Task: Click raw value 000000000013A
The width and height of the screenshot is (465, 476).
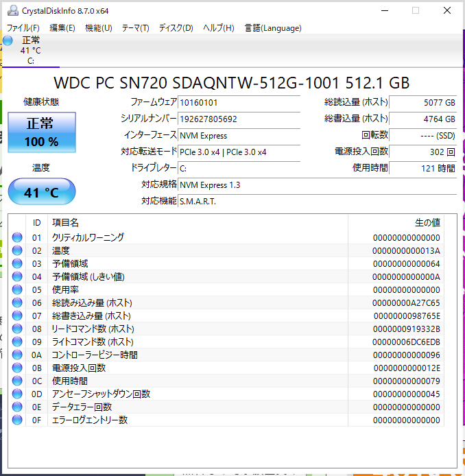Action: pos(406,251)
